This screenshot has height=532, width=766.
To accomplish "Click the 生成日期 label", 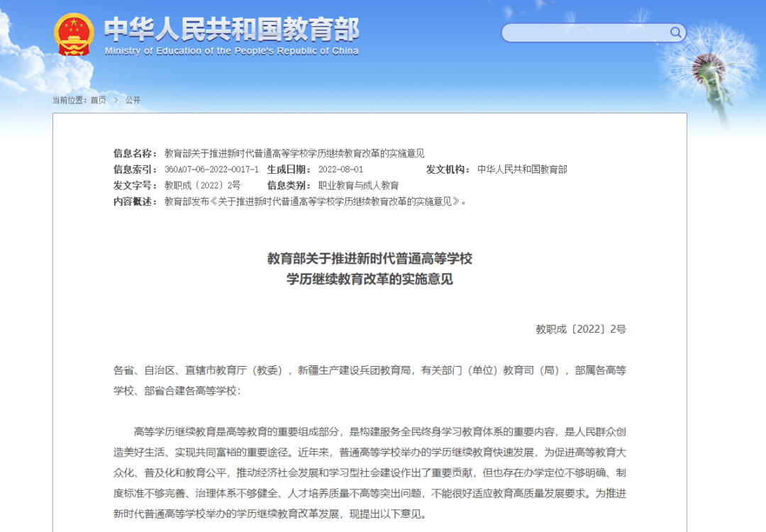I will pos(289,170).
